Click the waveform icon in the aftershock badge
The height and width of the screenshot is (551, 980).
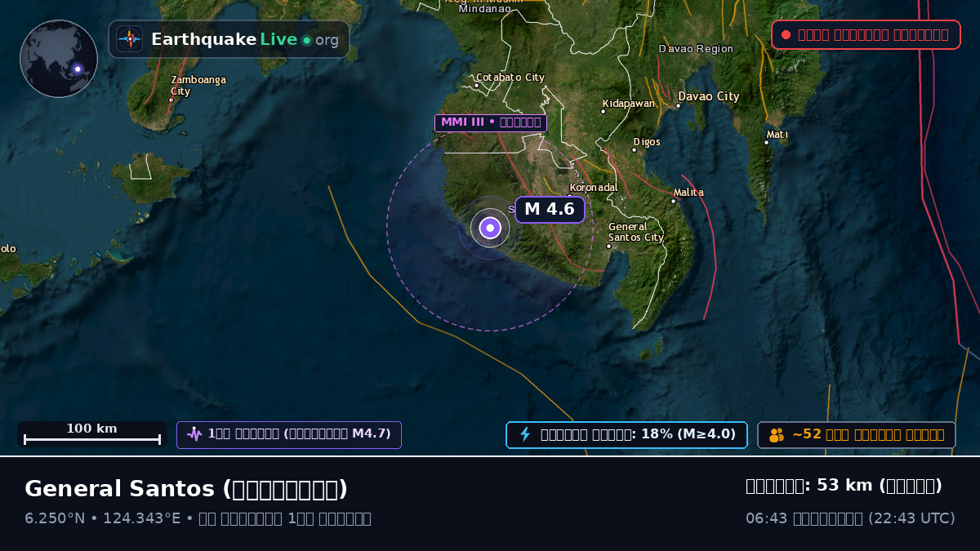coord(194,434)
